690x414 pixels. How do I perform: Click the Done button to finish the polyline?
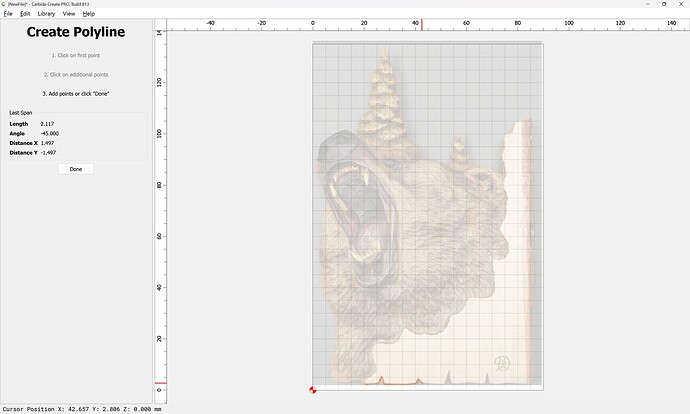pos(76,169)
